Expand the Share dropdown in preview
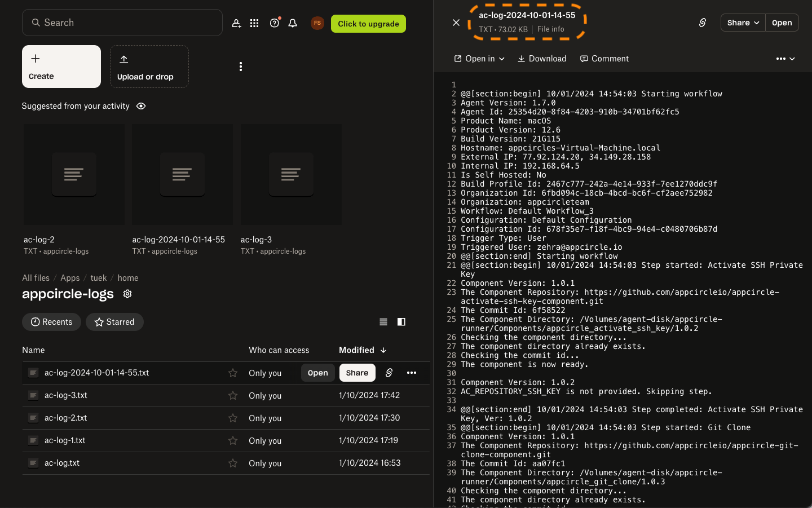The width and height of the screenshot is (812, 508). (743, 23)
